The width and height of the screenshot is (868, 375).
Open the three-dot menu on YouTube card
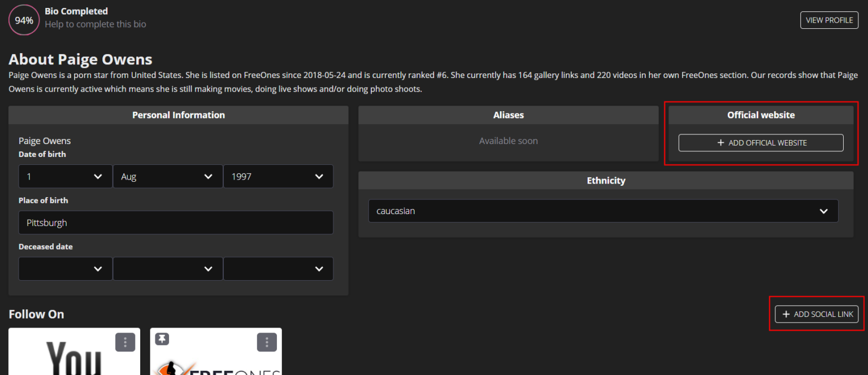pos(125,342)
